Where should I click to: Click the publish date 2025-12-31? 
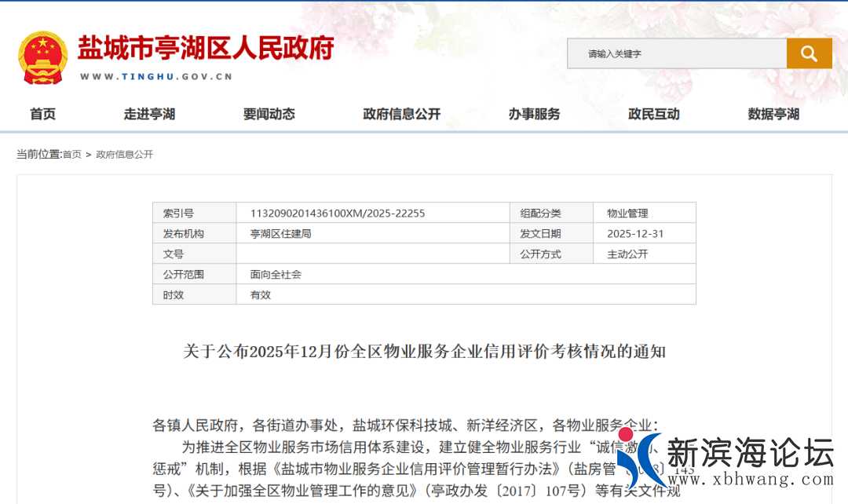(635, 233)
